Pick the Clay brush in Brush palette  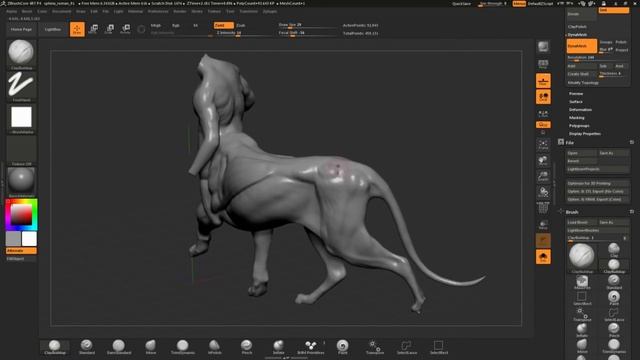614,250
